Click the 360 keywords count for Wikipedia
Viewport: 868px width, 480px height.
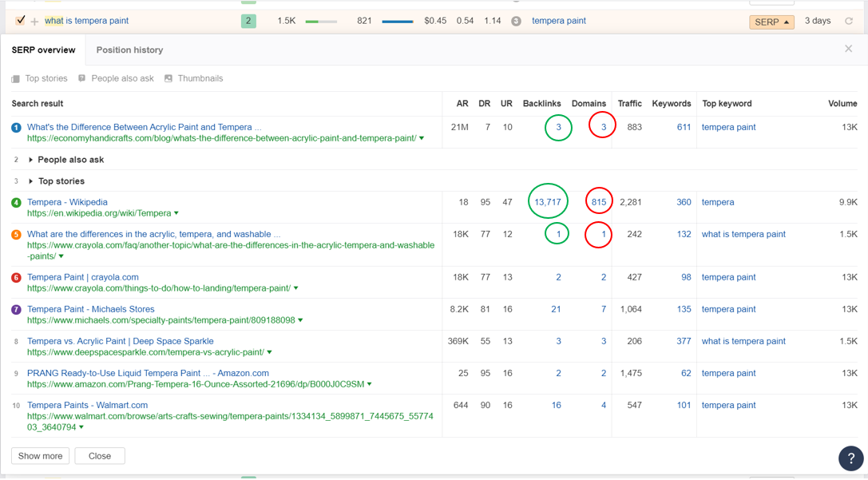(684, 203)
